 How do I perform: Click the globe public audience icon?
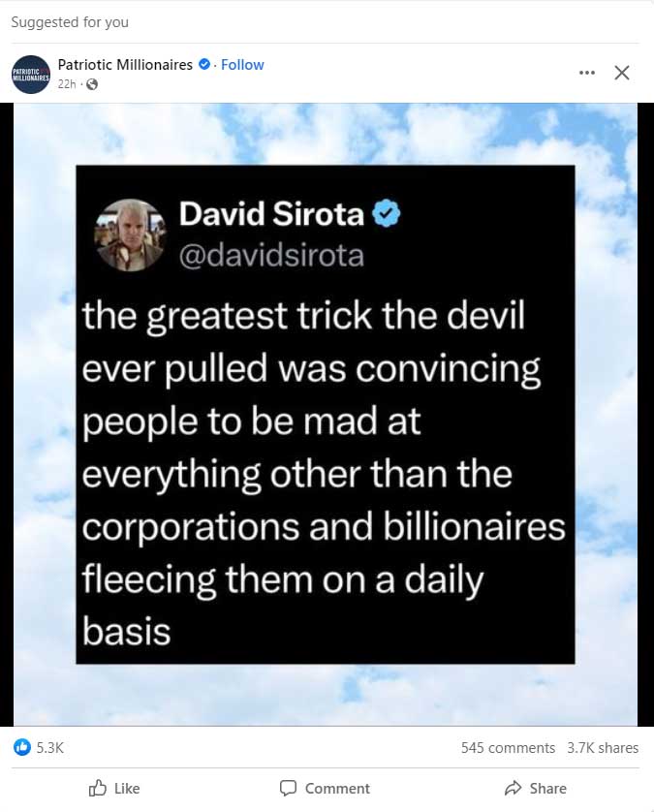point(92,84)
